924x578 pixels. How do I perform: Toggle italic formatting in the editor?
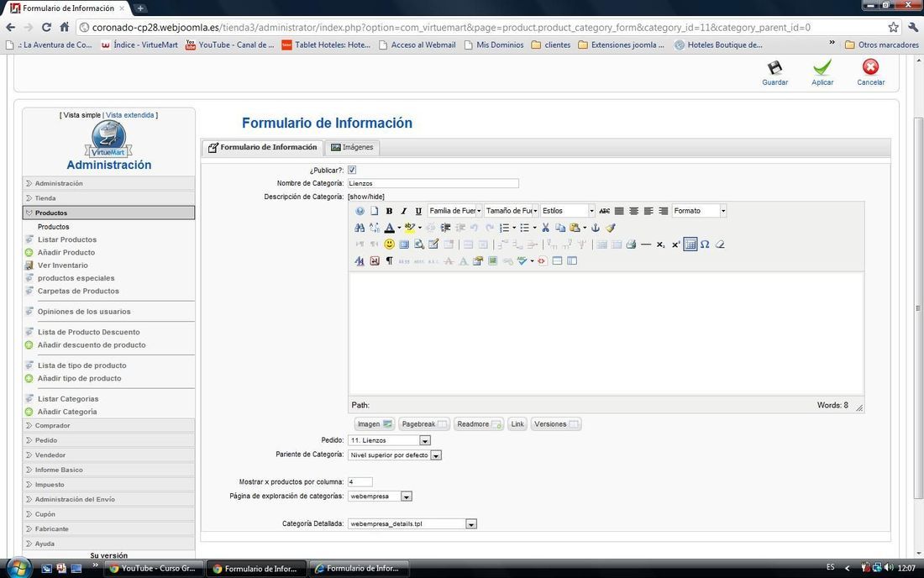tap(404, 211)
